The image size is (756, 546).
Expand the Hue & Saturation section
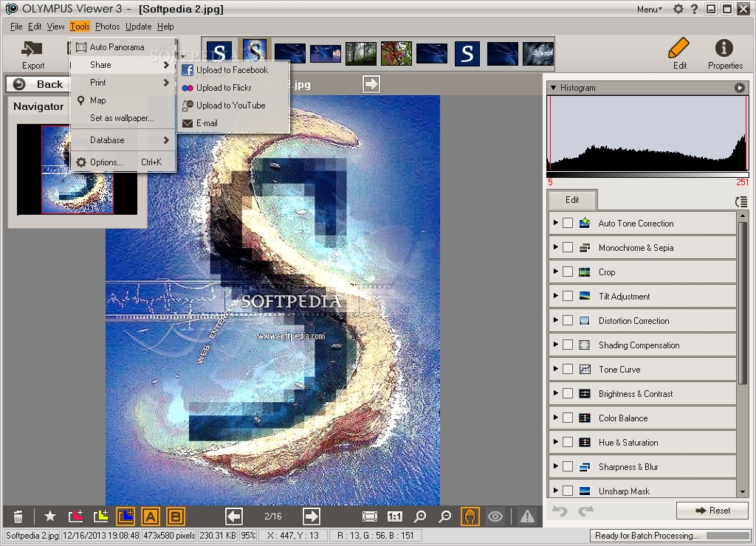556,441
